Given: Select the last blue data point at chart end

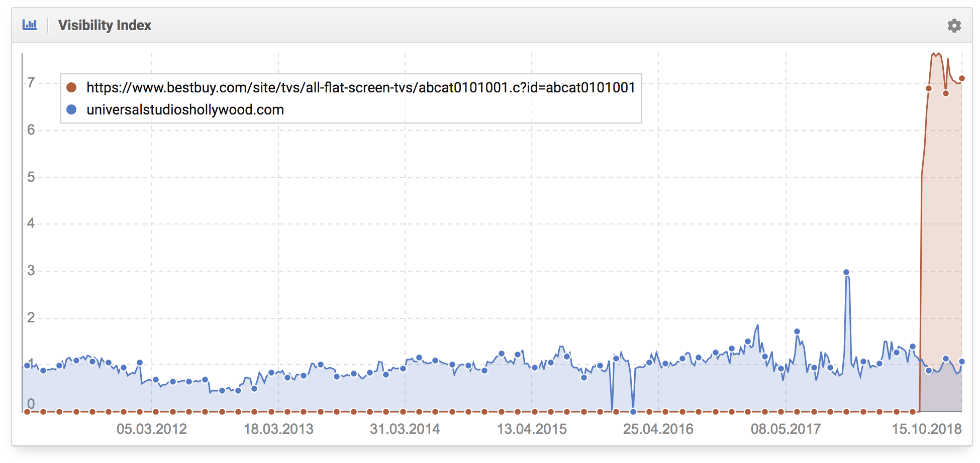Looking at the screenshot, I should [962, 362].
